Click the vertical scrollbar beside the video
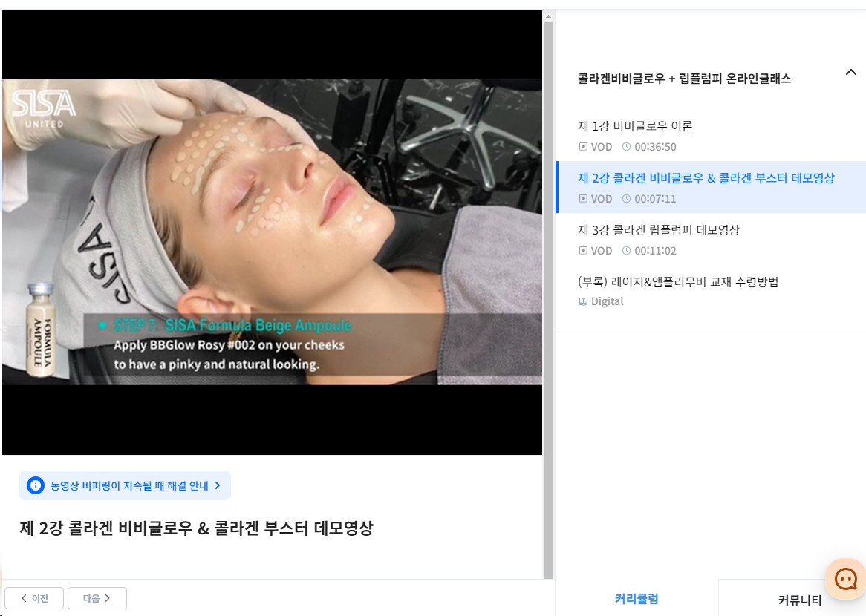866x616 pixels. pos(548,297)
